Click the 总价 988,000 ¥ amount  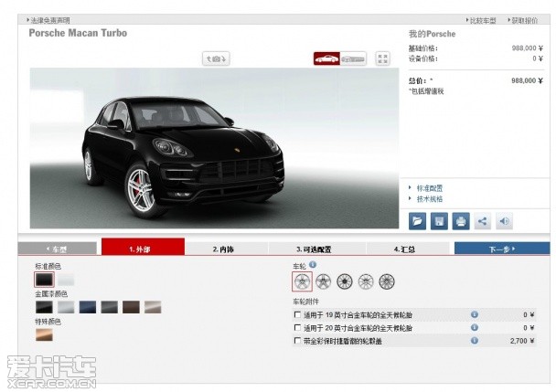click(x=527, y=80)
